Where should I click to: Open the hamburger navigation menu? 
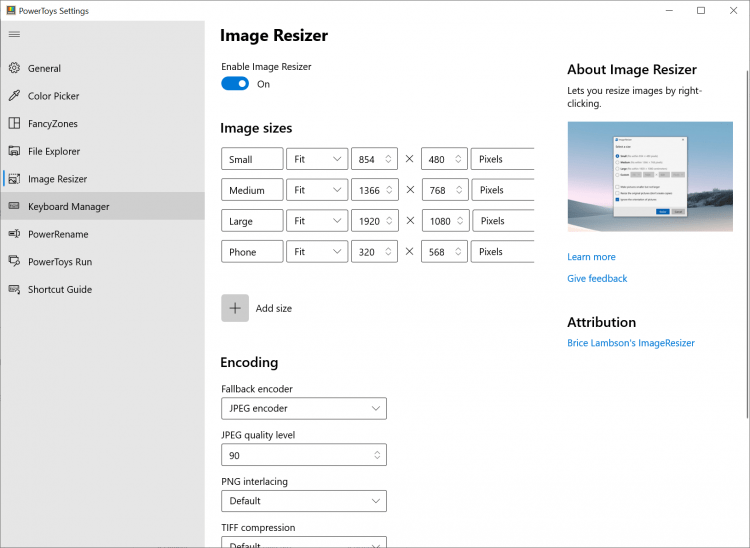tap(14, 34)
